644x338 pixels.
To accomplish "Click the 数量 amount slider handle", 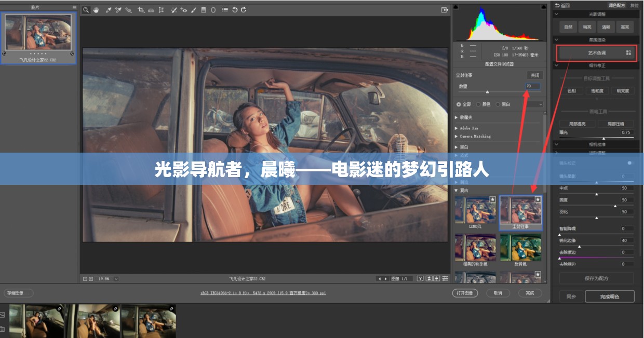I will [487, 92].
